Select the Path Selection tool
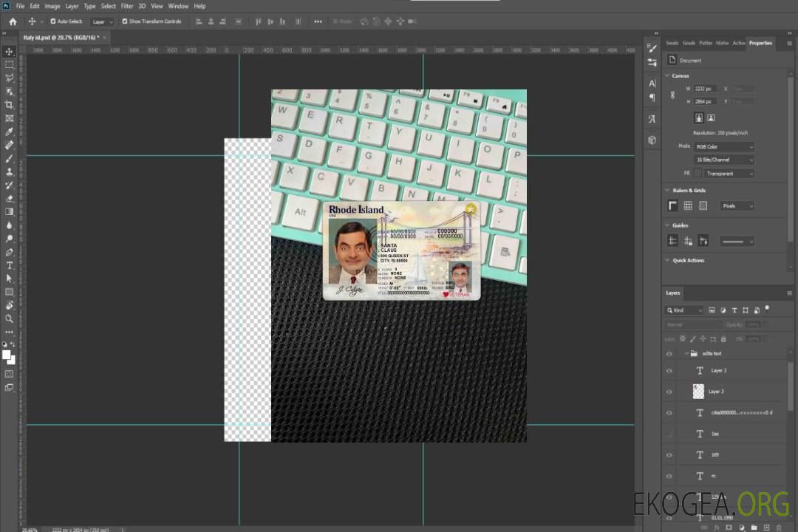798x532 pixels. (x=9, y=279)
